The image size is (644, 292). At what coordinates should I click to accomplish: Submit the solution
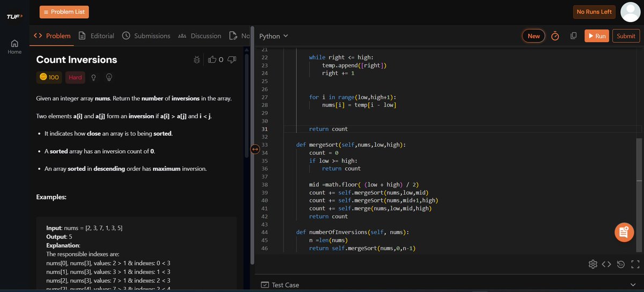[626, 36]
